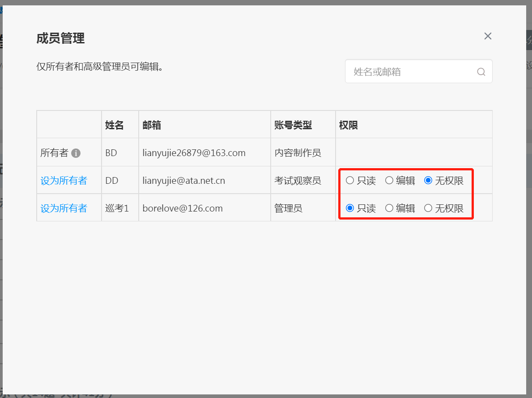Click the name cell BD
The height and width of the screenshot is (398, 532).
click(111, 153)
